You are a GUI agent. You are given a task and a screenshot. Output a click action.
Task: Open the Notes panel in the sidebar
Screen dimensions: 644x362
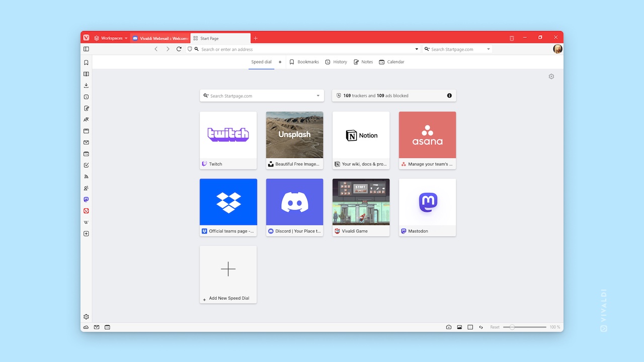[x=86, y=108]
